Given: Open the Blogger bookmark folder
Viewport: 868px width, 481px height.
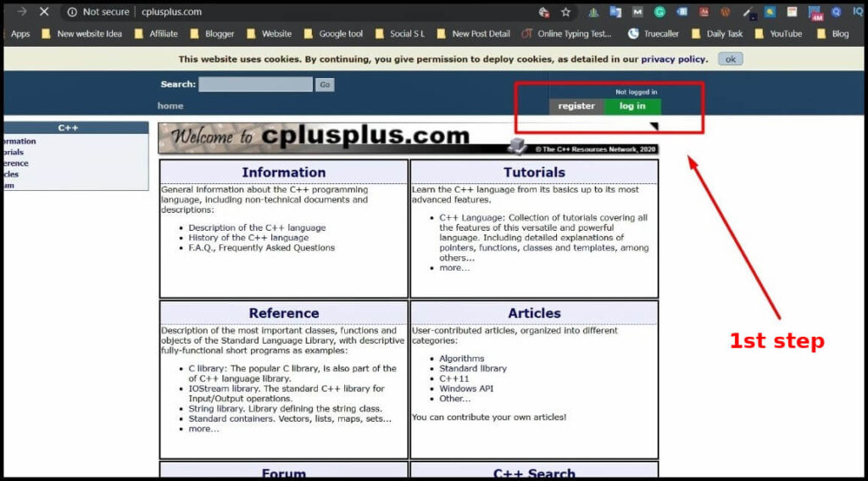Looking at the screenshot, I should click(212, 34).
